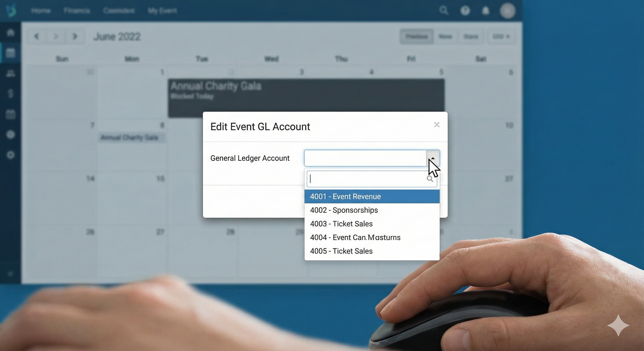Click the Tue column header

[x=202, y=59]
